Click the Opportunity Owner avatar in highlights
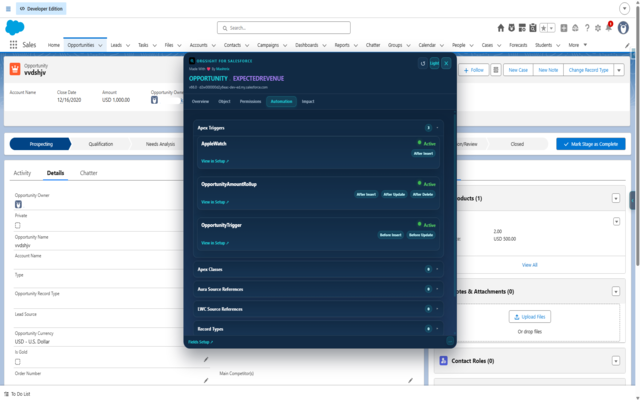The height and width of the screenshot is (400, 640). [154, 100]
